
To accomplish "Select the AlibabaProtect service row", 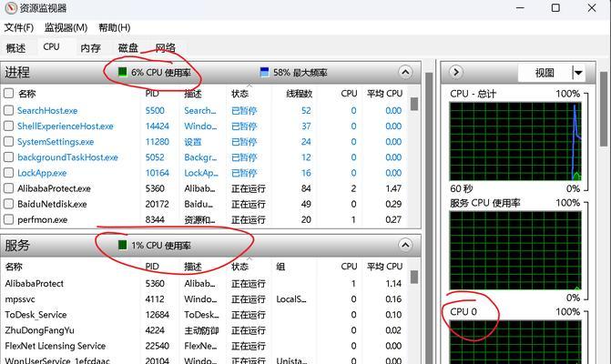I will pyautogui.click(x=206, y=283).
